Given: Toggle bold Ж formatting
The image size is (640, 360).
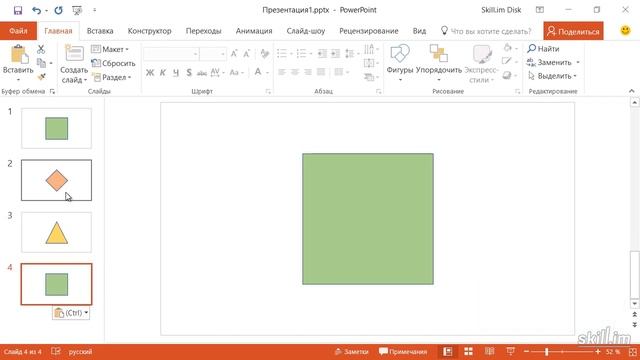Looking at the screenshot, I should coord(150,73).
